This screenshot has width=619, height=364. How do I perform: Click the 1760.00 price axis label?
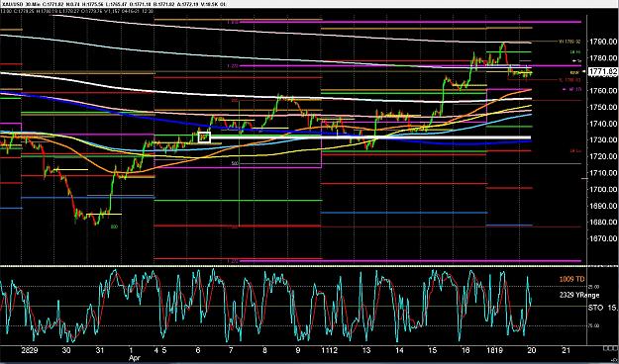click(603, 91)
